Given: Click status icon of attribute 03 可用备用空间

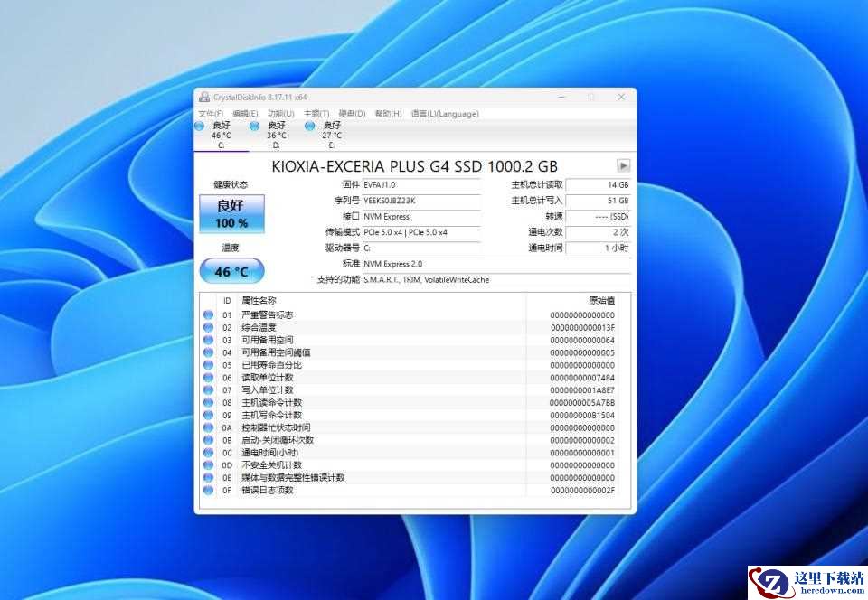Looking at the screenshot, I should [208, 340].
